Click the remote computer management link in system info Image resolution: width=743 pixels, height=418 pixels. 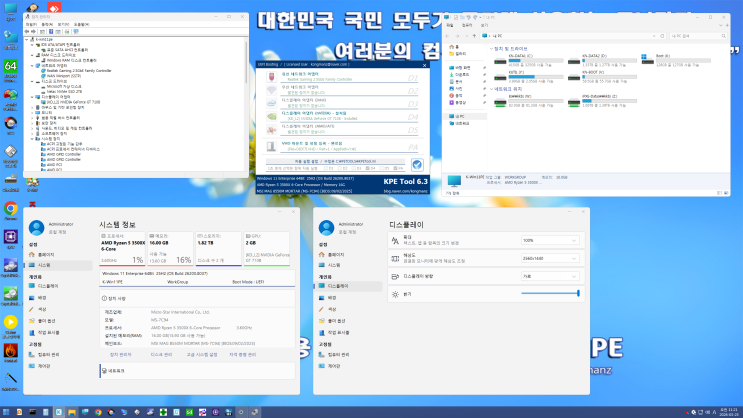click(x=243, y=354)
